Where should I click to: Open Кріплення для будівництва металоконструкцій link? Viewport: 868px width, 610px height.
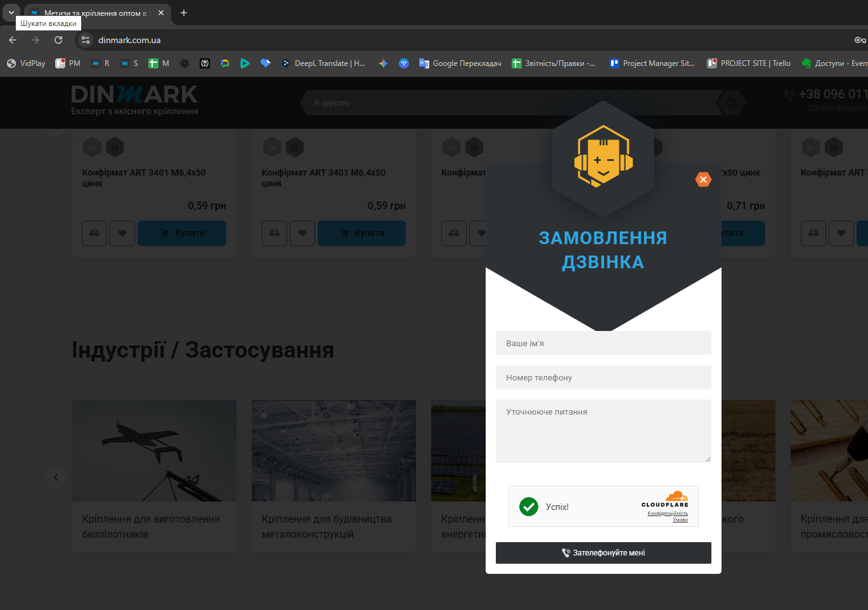(x=327, y=526)
